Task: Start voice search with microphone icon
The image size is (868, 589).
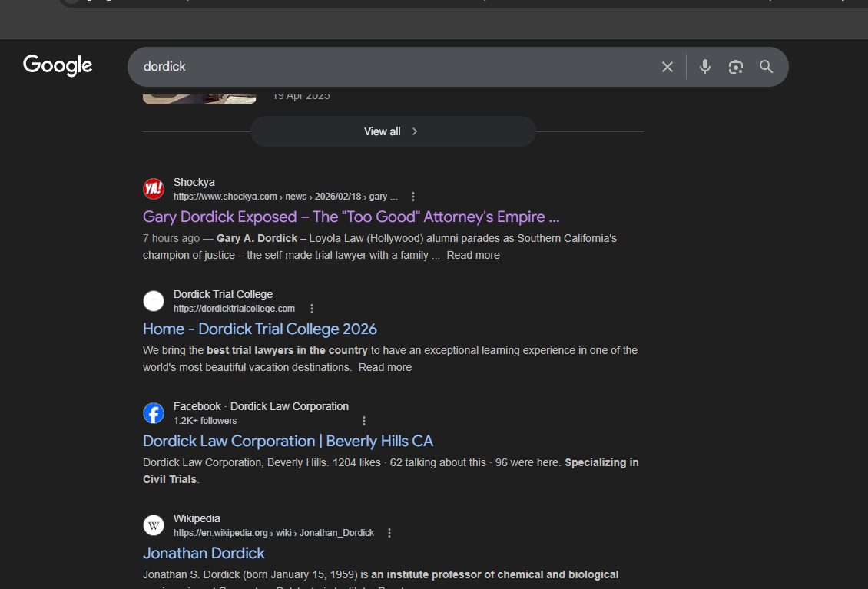Action: click(704, 67)
